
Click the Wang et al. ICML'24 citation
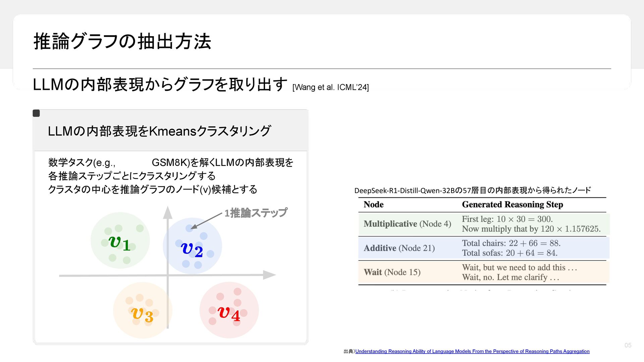[x=330, y=87]
